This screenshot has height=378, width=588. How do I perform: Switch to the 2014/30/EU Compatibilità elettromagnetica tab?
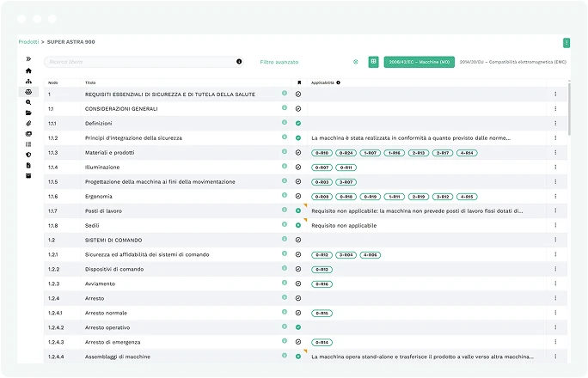[x=512, y=62]
